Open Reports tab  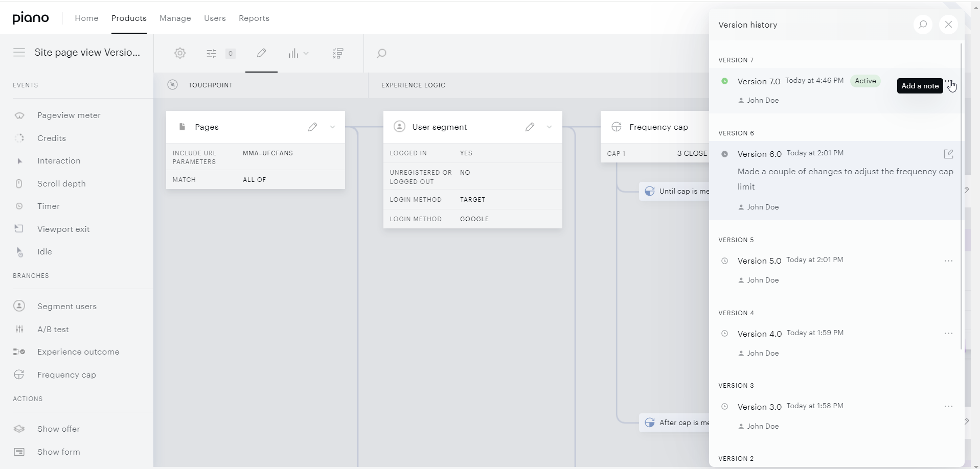(x=254, y=18)
